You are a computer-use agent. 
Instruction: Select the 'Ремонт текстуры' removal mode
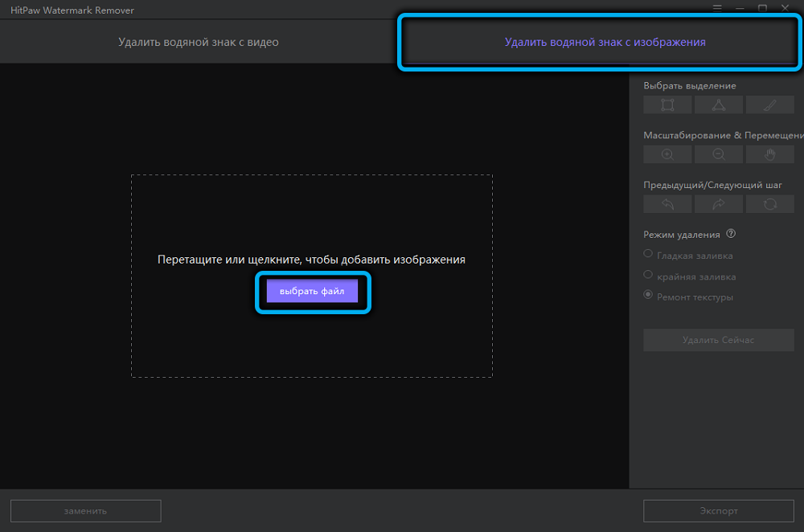[x=647, y=295]
